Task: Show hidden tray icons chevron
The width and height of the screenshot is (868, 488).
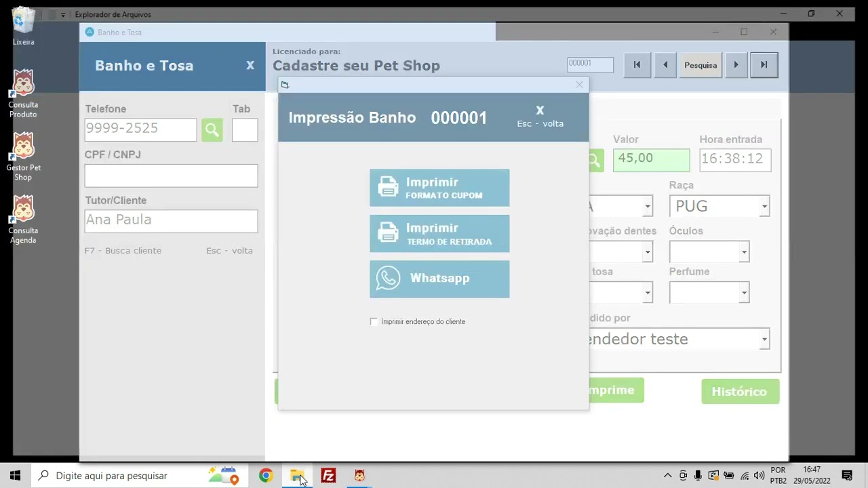Action: tap(667, 476)
